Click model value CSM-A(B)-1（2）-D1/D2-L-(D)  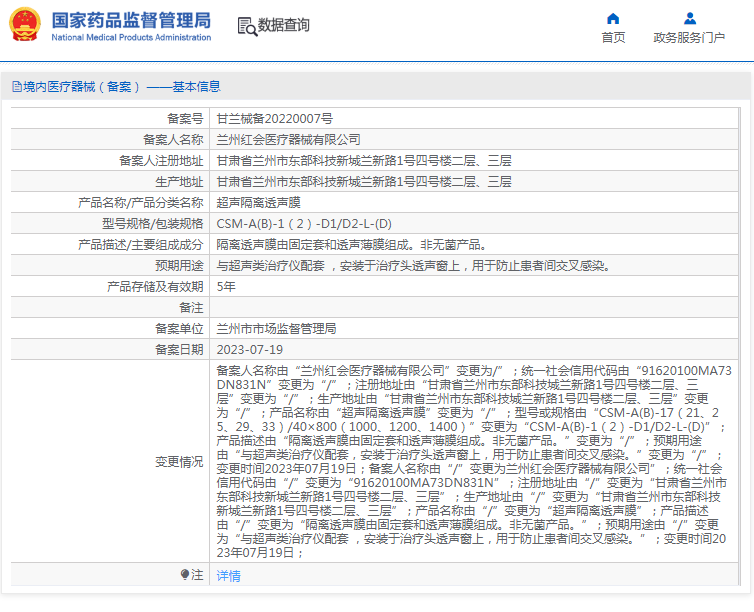point(304,224)
